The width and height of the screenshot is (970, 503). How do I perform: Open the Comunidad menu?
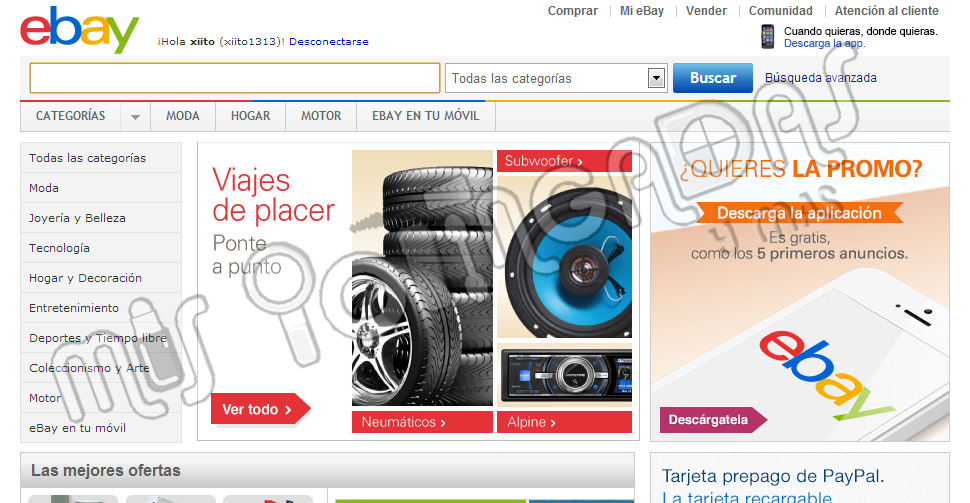pos(781,11)
